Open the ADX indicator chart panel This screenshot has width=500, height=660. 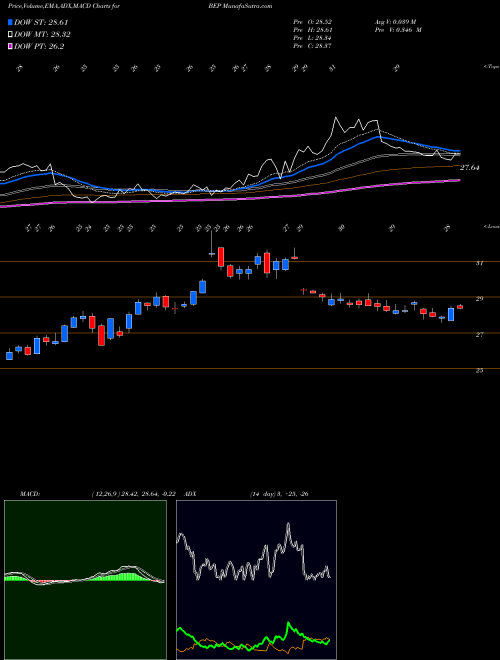click(x=256, y=580)
